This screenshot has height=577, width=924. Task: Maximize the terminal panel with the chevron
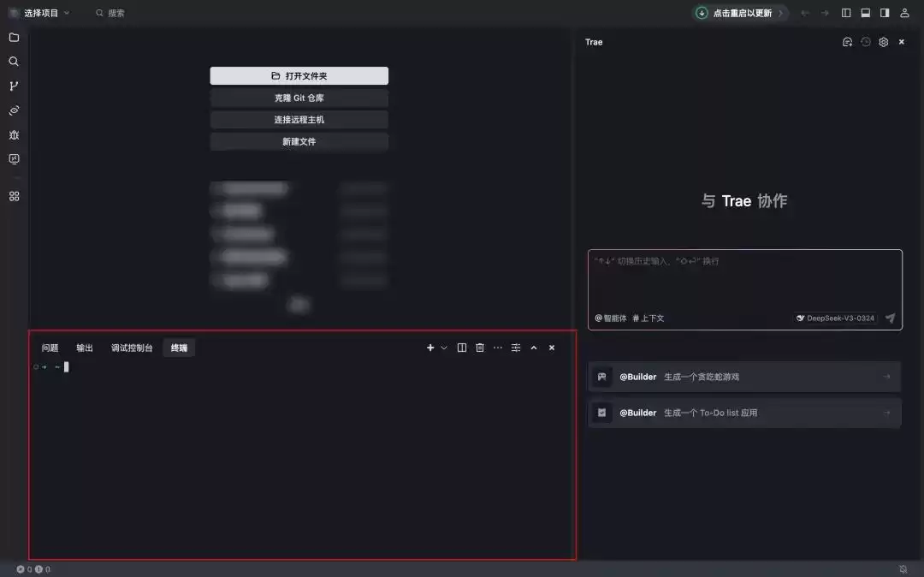533,348
